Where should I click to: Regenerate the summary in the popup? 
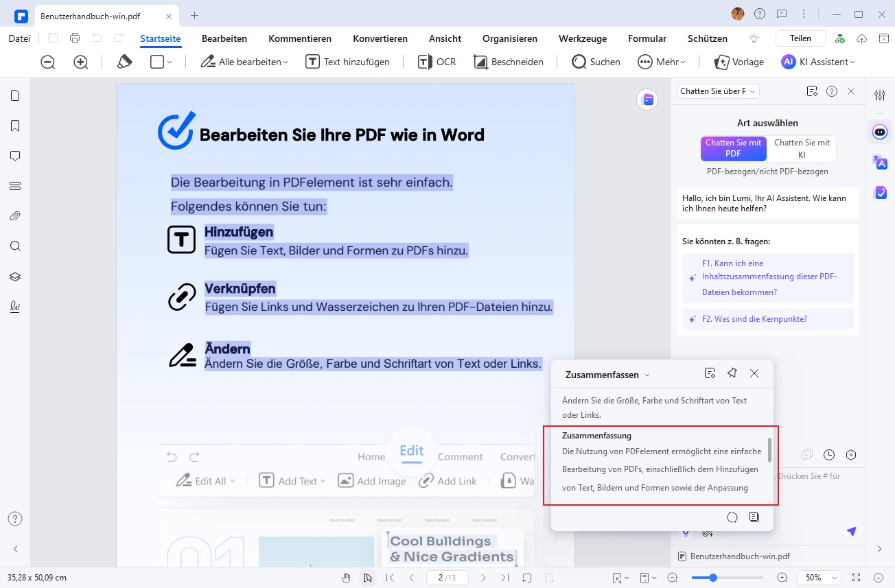[732, 517]
